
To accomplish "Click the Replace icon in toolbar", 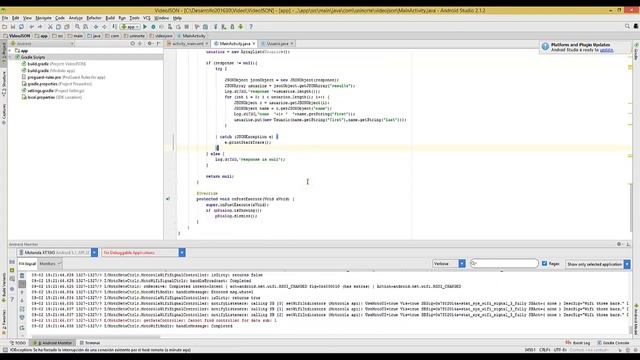I will click(x=85, y=27).
